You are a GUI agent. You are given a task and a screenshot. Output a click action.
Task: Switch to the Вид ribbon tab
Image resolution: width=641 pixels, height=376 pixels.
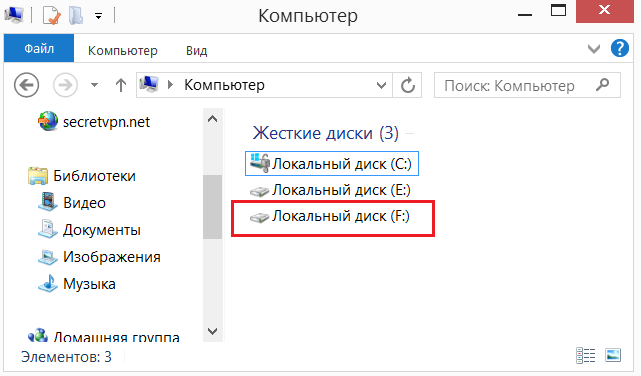point(197,50)
